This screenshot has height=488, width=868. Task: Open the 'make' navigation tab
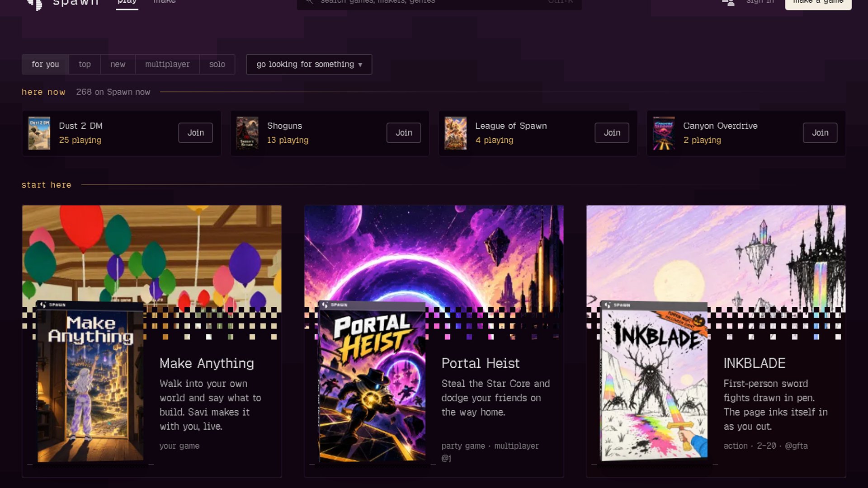tap(165, 2)
